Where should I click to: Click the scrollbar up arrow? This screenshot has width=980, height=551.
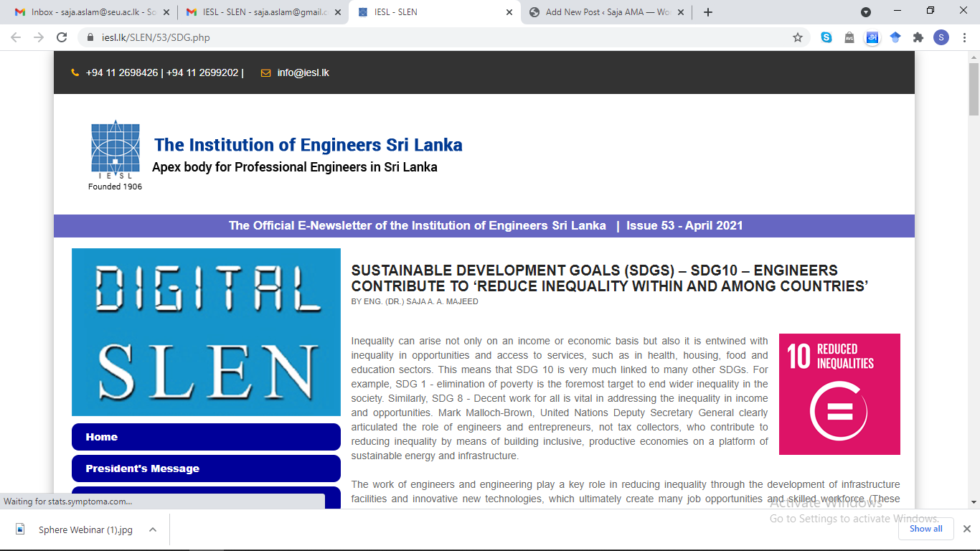pyautogui.click(x=974, y=57)
